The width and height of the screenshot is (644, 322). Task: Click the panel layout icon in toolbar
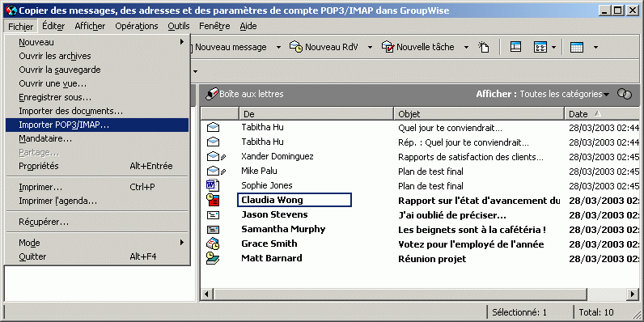[x=515, y=47]
